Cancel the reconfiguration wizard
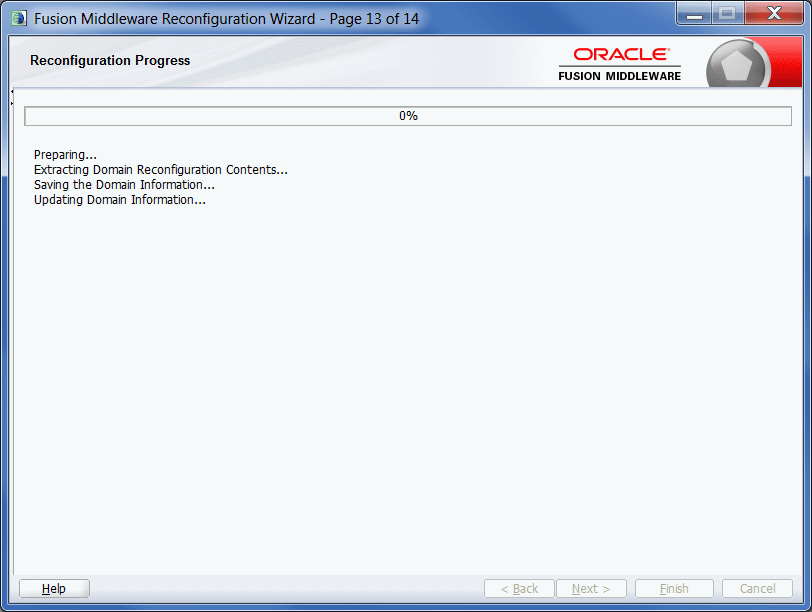812x612 pixels. click(x=757, y=589)
